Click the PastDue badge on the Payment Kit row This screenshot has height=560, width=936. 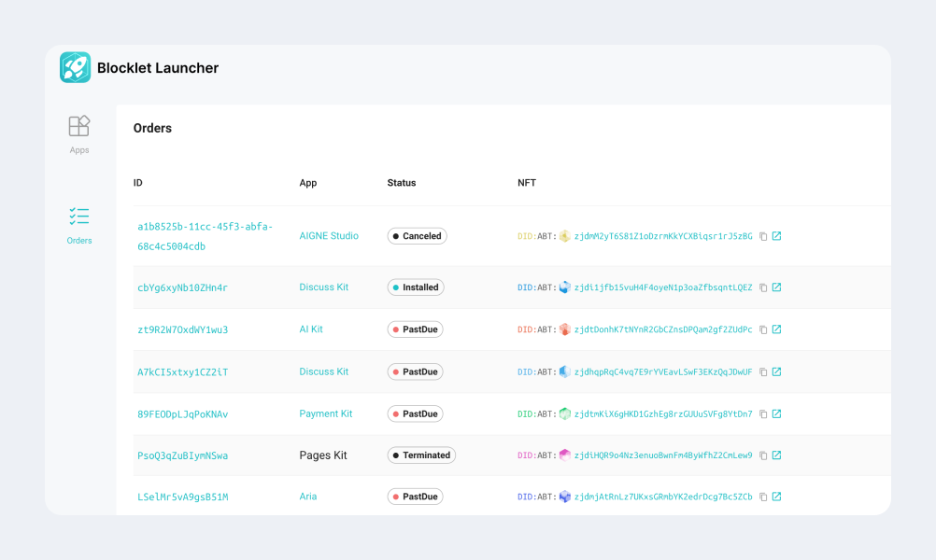[x=415, y=413]
